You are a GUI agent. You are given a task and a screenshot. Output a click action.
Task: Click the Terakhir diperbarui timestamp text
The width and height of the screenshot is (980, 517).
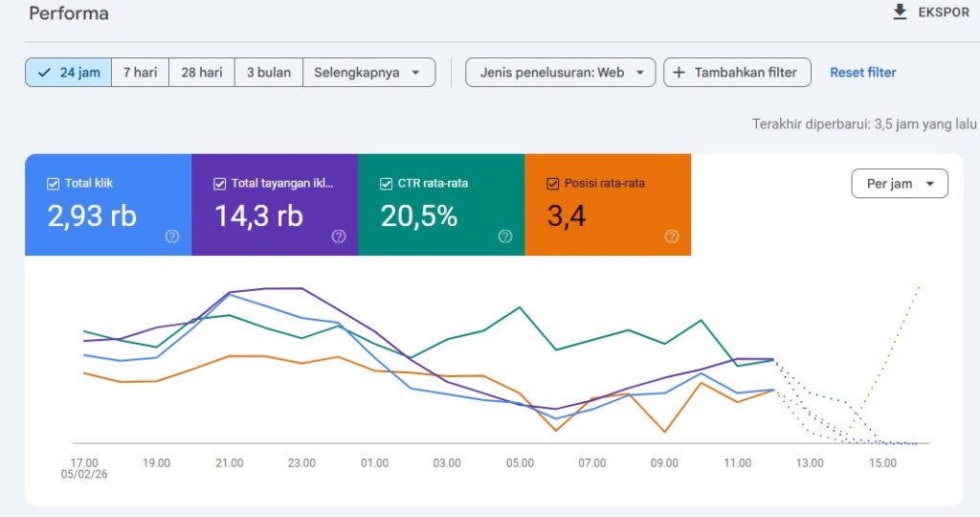864,124
